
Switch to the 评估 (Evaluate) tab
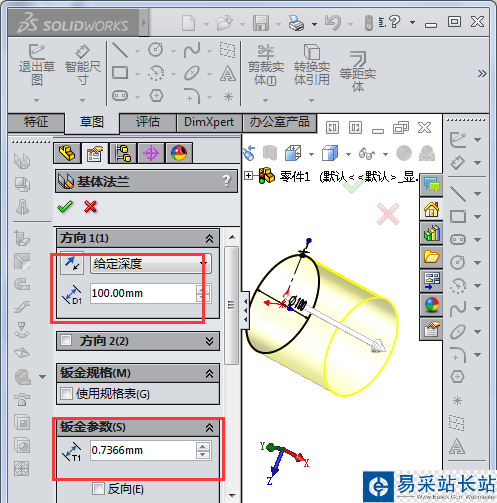click(148, 122)
